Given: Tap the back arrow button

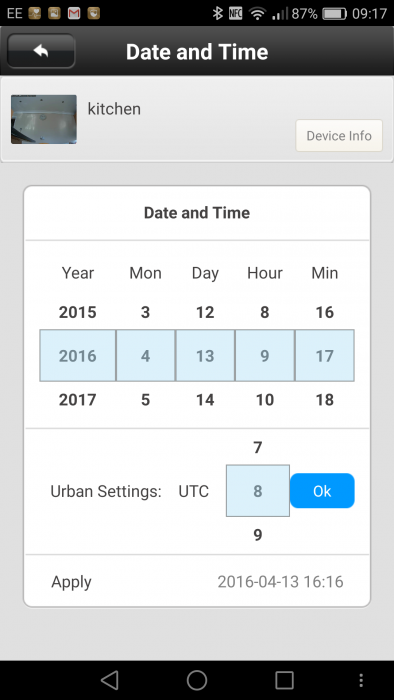Looking at the screenshot, I should (41, 51).
